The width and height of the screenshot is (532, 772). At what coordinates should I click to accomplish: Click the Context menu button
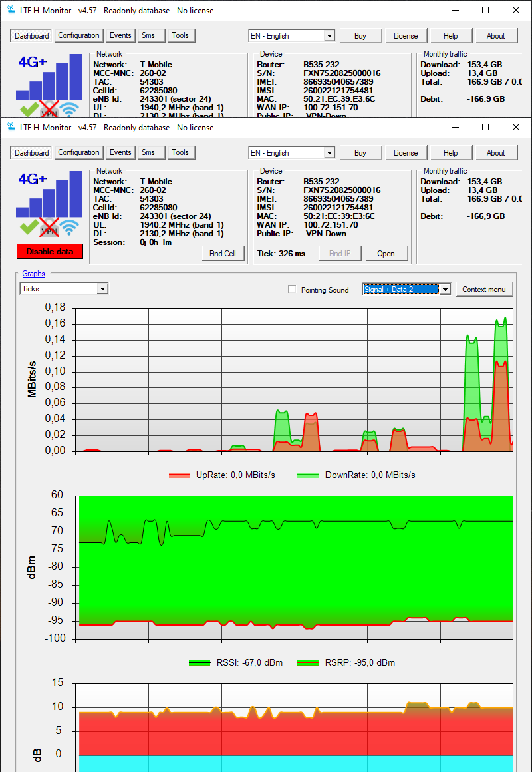pyautogui.click(x=483, y=289)
